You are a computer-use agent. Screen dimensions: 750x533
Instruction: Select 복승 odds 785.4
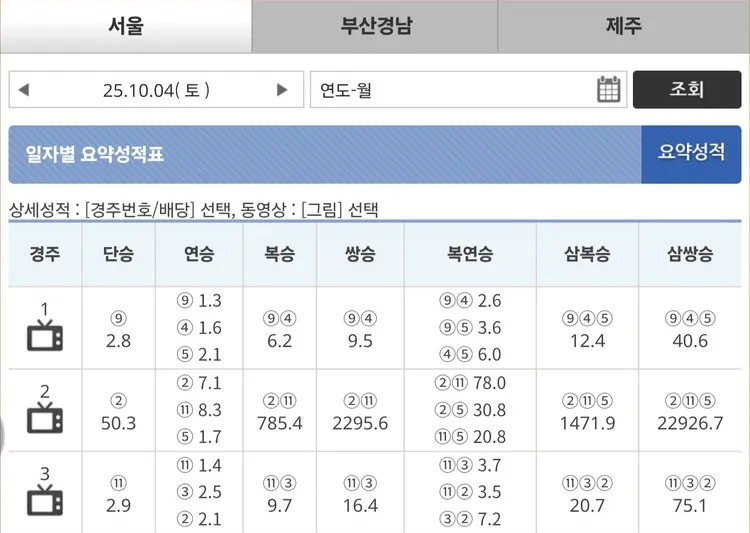coord(279,423)
